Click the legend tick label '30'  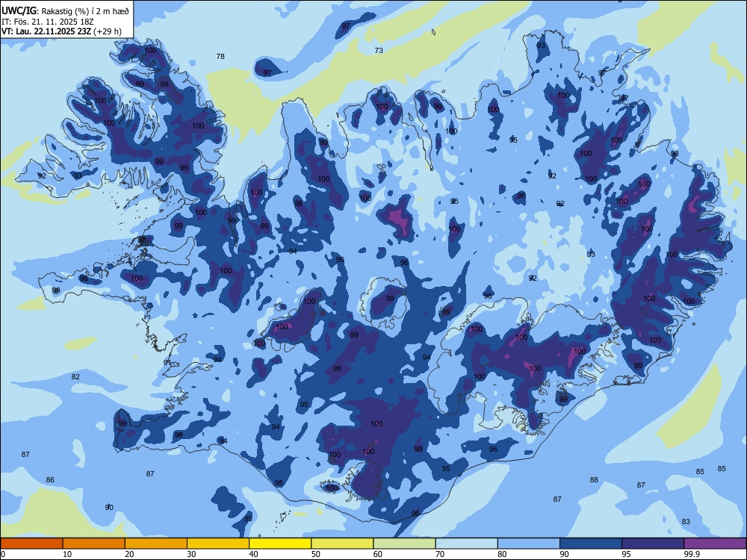191,554
